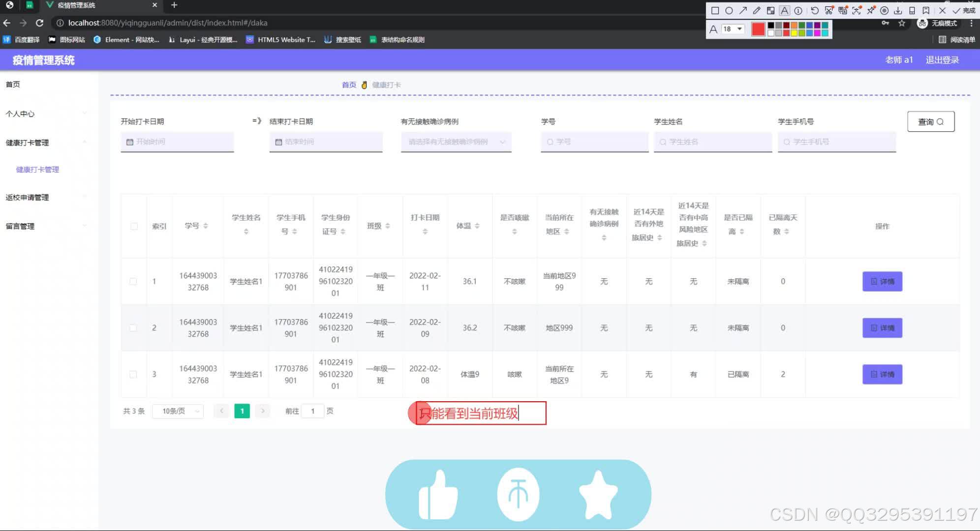
Task: Select the numbered marker tool
Action: pyautogui.click(x=798, y=10)
